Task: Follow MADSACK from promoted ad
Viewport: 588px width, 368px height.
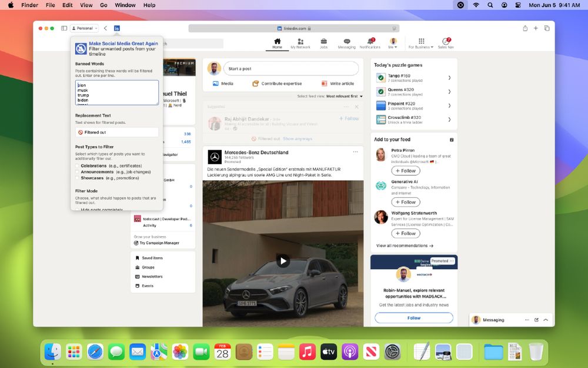Action: pyautogui.click(x=414, y=318)
